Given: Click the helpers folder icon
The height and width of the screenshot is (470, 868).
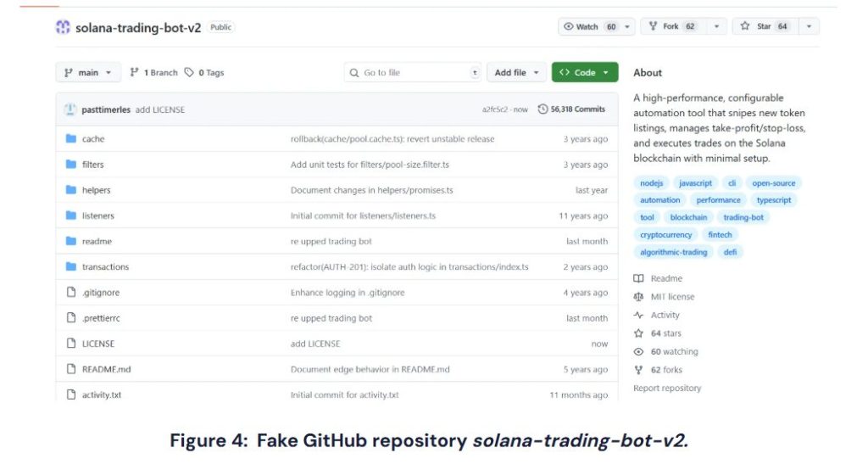Looking at the screenshot, I should (71, 189).
